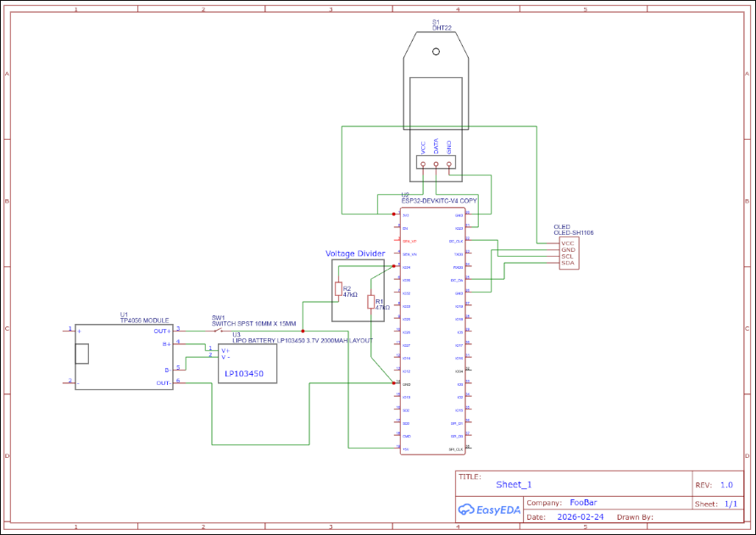Click the OLED GND pin label

click(x=568, y=250)
